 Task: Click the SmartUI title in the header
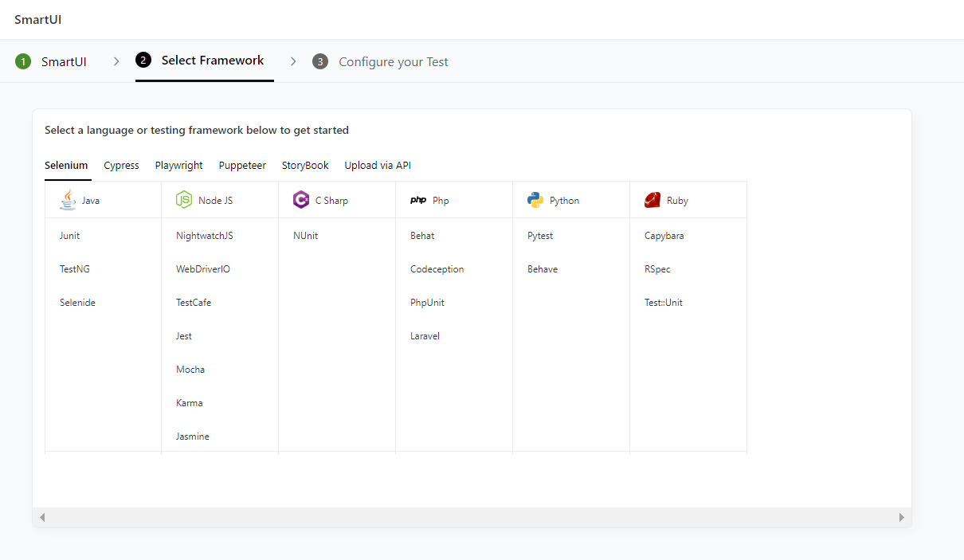[x=38, y=19]
